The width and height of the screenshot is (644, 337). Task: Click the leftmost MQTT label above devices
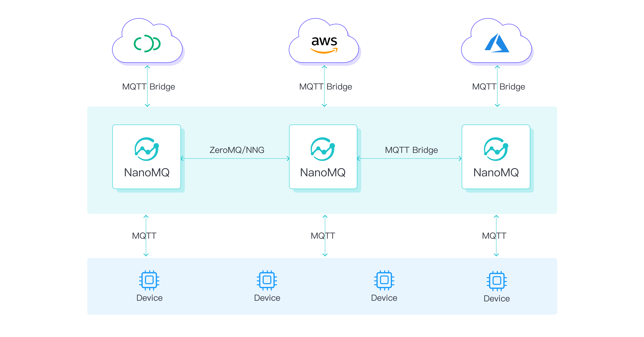pos(144,235)
